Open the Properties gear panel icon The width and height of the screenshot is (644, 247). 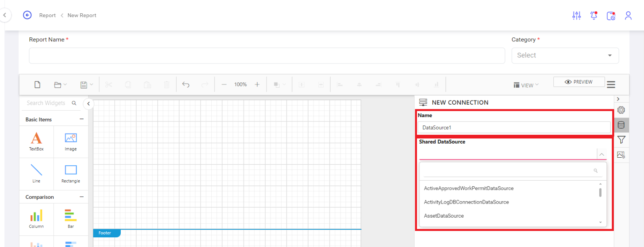pos(621,110)
